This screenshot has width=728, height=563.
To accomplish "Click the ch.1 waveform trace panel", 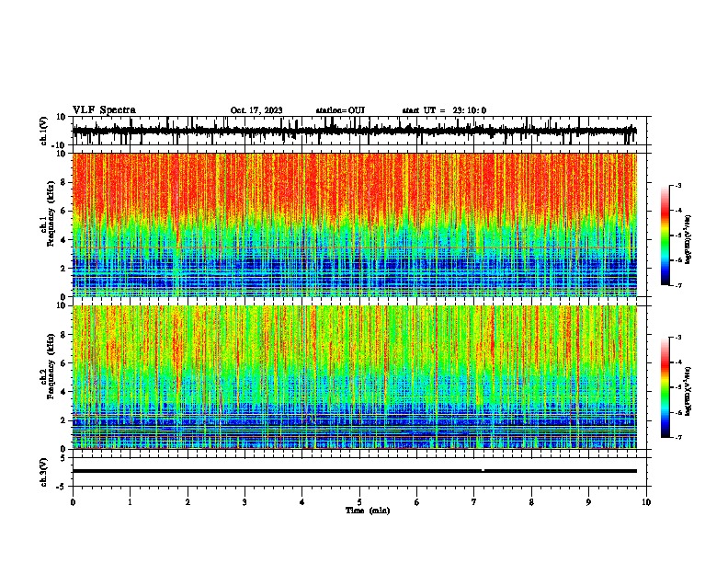I will [359, 131].
